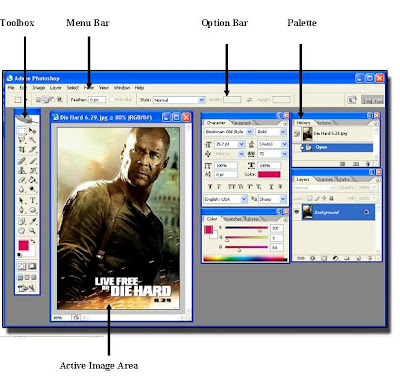
Task: Select the Notes tool
Action: point(22,221)
